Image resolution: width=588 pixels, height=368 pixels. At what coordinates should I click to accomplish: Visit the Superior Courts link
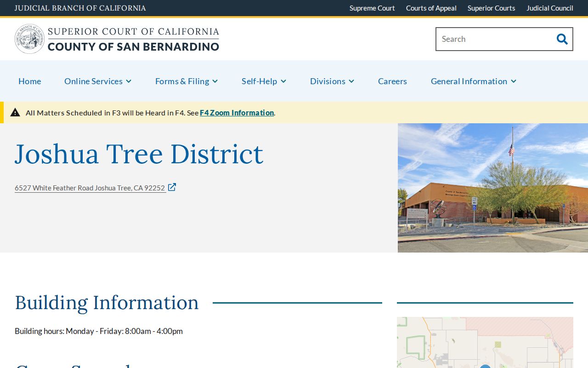point(492,8)
